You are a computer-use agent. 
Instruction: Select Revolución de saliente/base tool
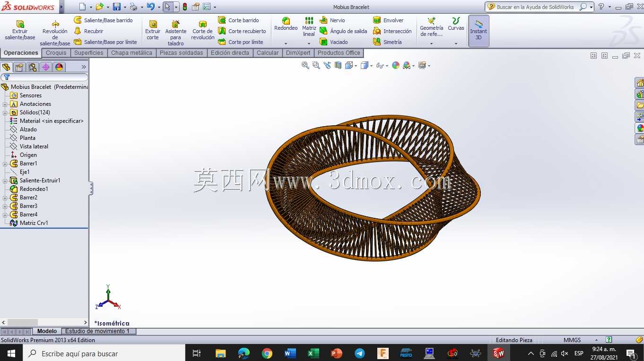pyautogui.click(x=55, y=33)
